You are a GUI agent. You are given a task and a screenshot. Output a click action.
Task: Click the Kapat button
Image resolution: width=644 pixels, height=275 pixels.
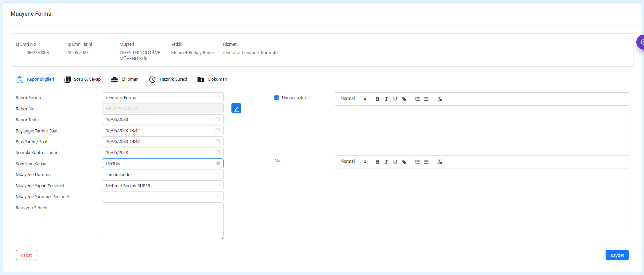coord(26,255)
